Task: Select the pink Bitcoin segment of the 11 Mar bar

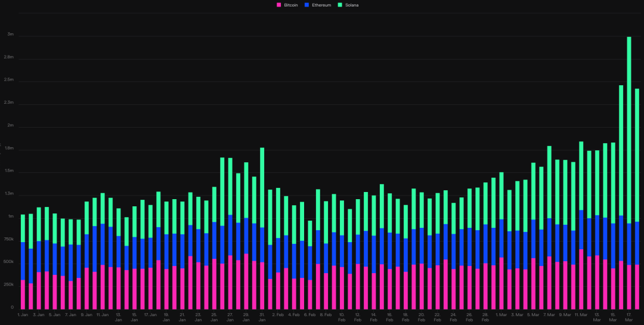Action: (581, 278)
